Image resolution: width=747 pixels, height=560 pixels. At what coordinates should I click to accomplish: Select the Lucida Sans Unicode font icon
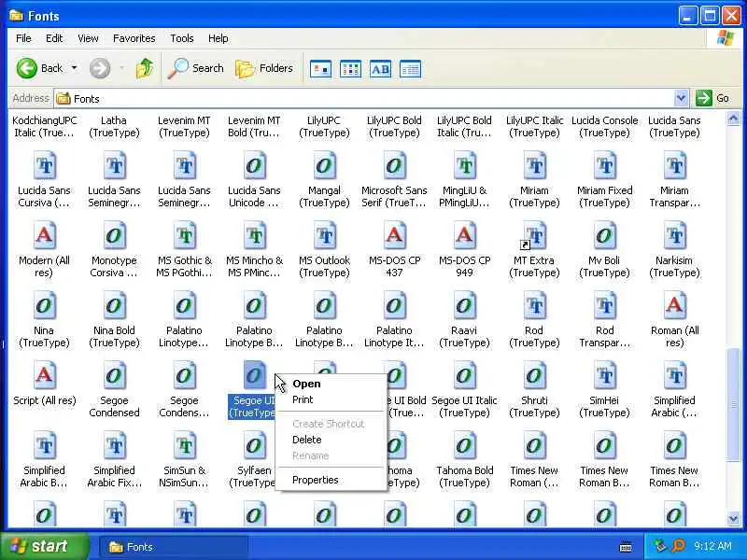(x=254, y=166)
